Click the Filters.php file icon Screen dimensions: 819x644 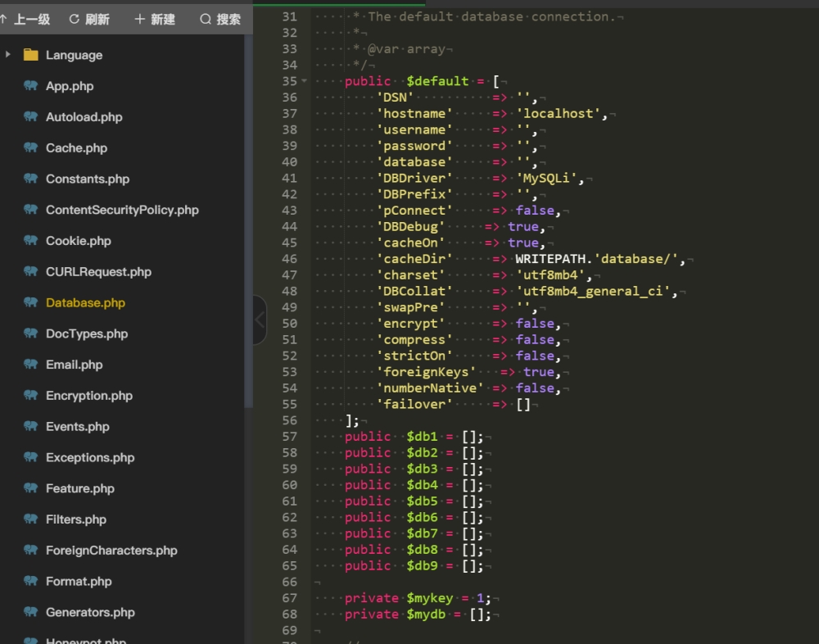[31, 519]
